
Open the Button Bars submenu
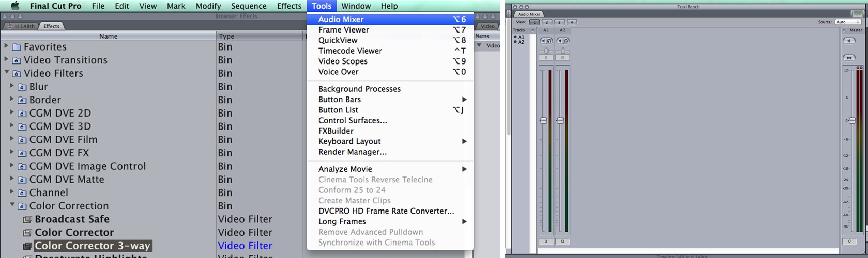[390, 100]
